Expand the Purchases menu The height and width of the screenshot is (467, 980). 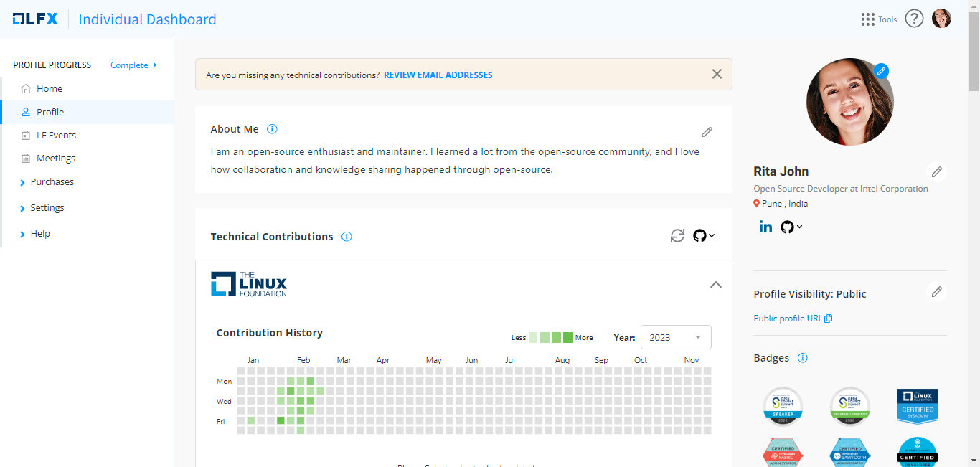[52, 182]
